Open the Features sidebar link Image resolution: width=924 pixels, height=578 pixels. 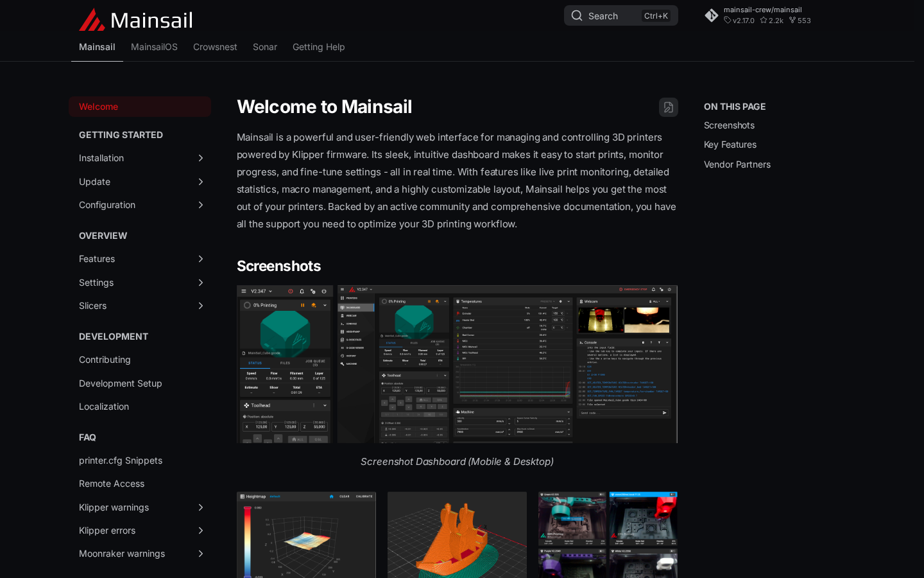(97, 259)
